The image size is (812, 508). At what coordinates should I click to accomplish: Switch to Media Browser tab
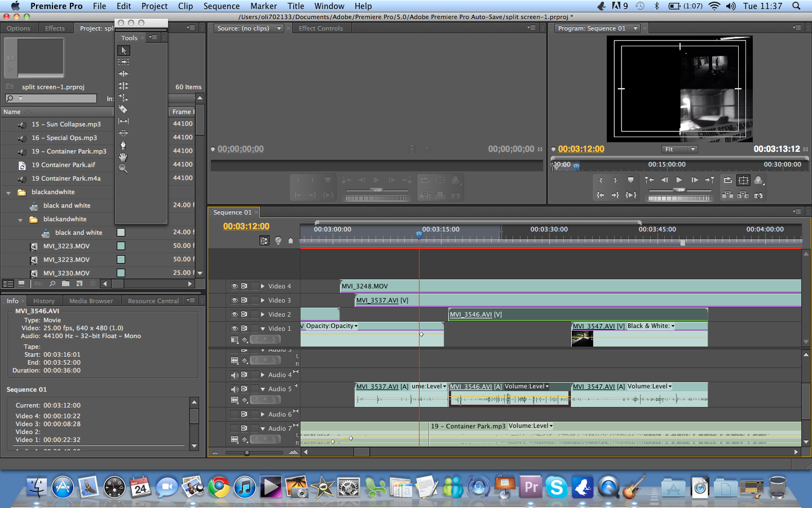[x=91, y=301]
